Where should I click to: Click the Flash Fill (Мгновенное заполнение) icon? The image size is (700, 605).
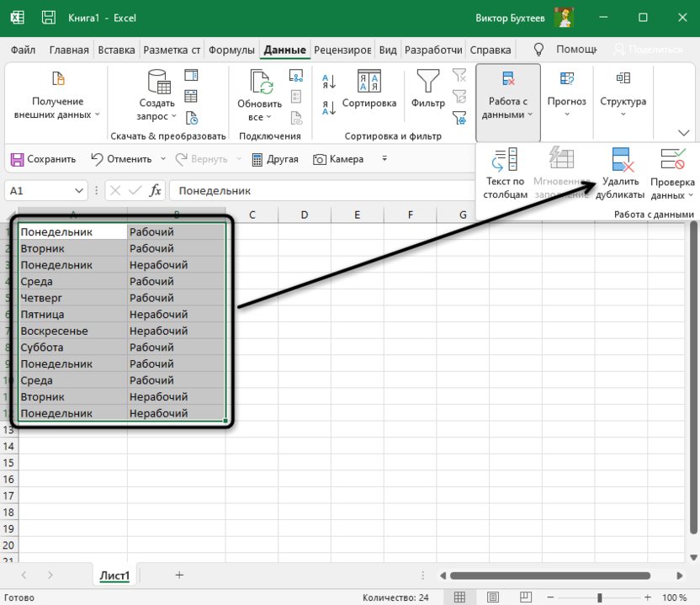[x=560, y=158]
